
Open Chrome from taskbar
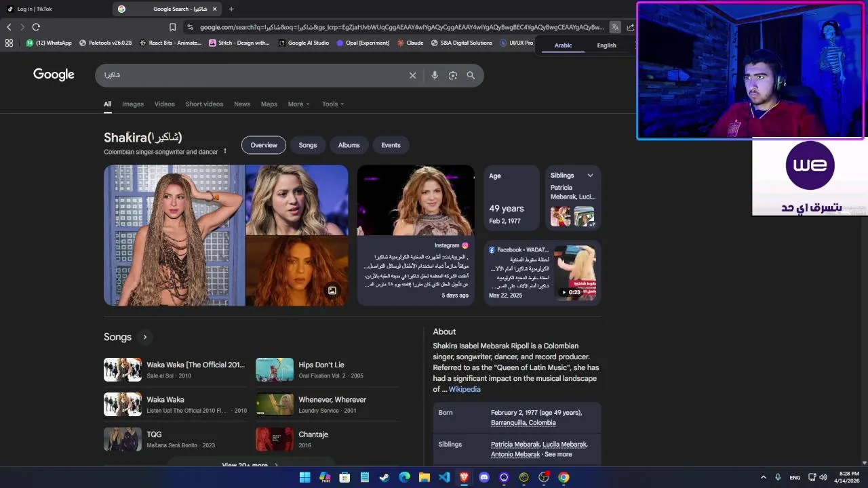[564, 477]
